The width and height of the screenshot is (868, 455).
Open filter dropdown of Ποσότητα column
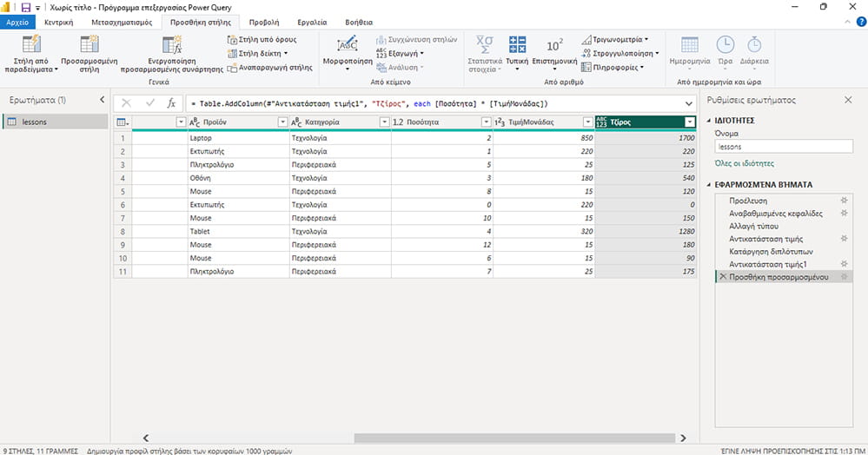[486, 122]
